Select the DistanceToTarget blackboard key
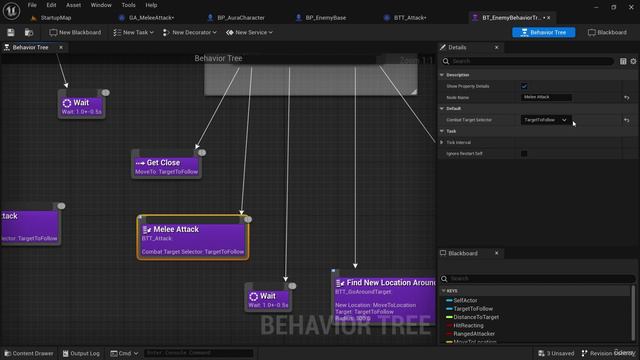The height and width of the screenshot is (360, 640). click(476, 317)
